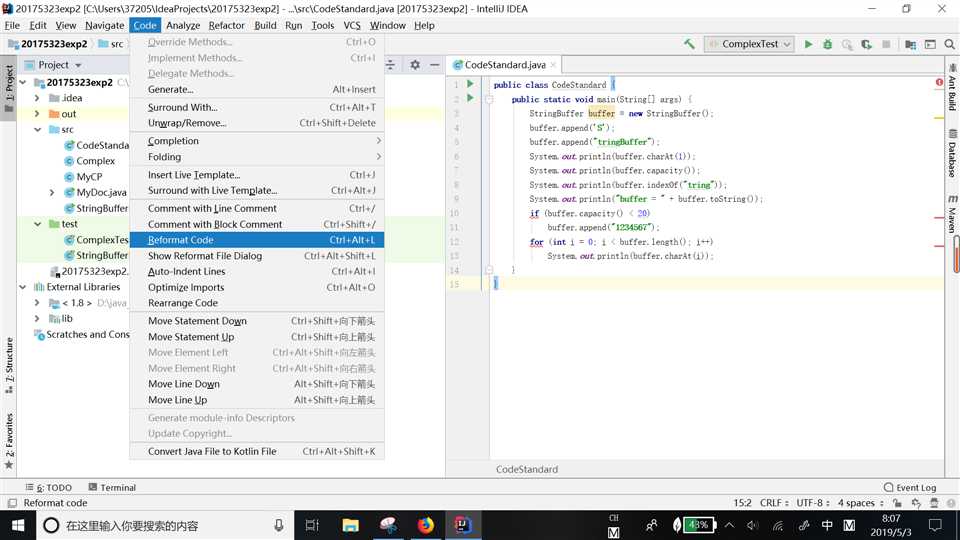Image resolution: width=960 pixels, height=540 pixels.
Task: Open the Ant Build side panel
Action: tap(952, 88)
